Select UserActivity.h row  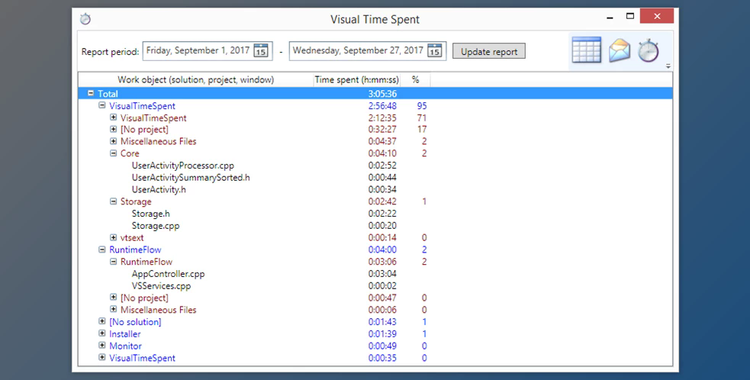pos(375,190)
